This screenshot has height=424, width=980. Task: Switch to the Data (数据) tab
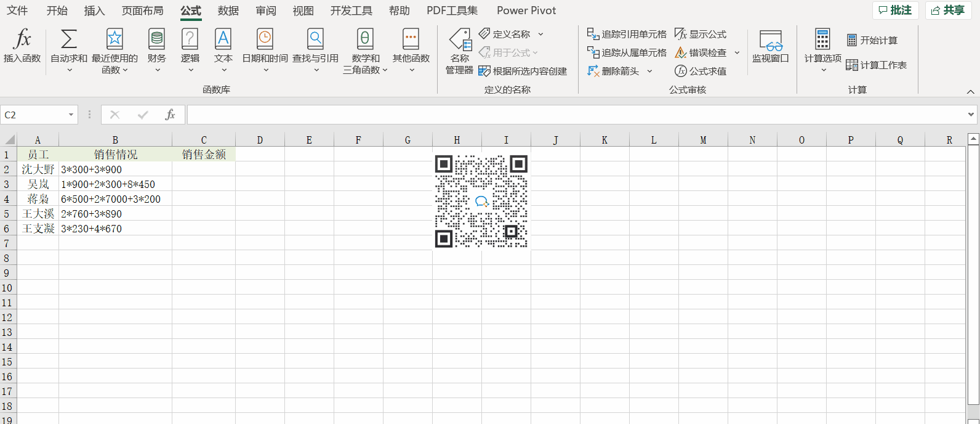click(x=228, y=10)
